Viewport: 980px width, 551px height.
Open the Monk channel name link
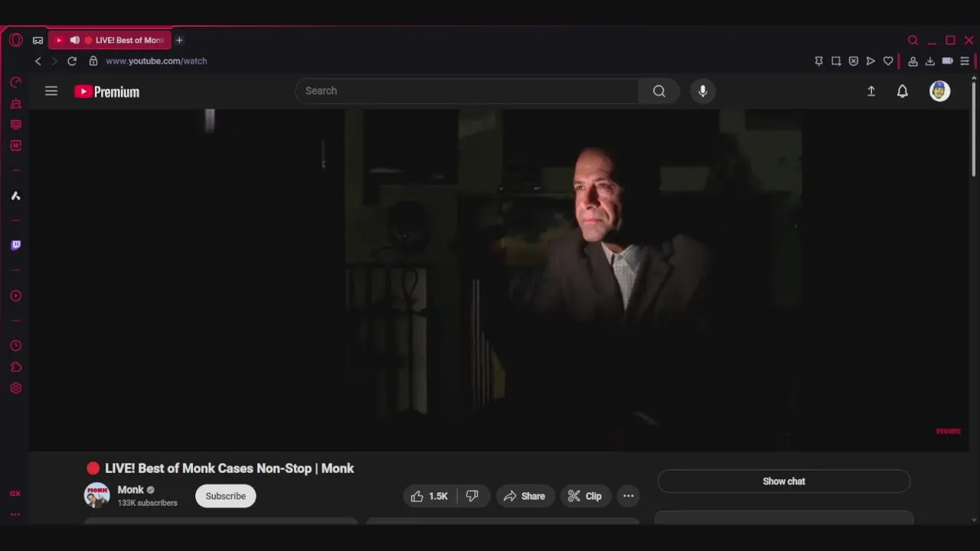130,490
